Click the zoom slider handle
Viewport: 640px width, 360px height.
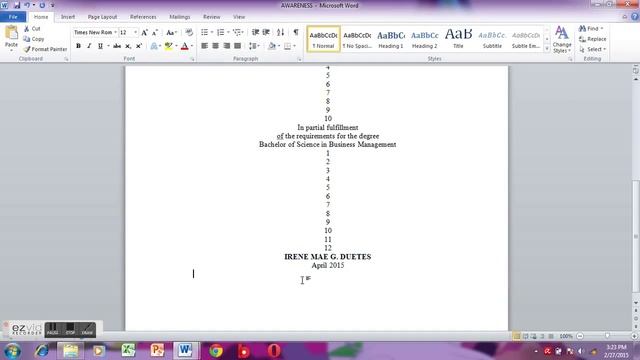click(x=607, y=336)
